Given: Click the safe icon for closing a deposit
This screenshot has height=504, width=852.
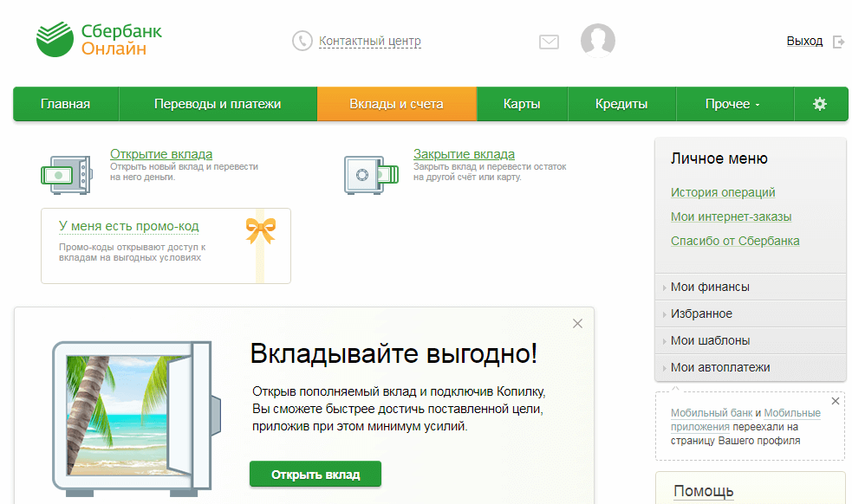Looking at the screenshot, I should click(370, 173).
